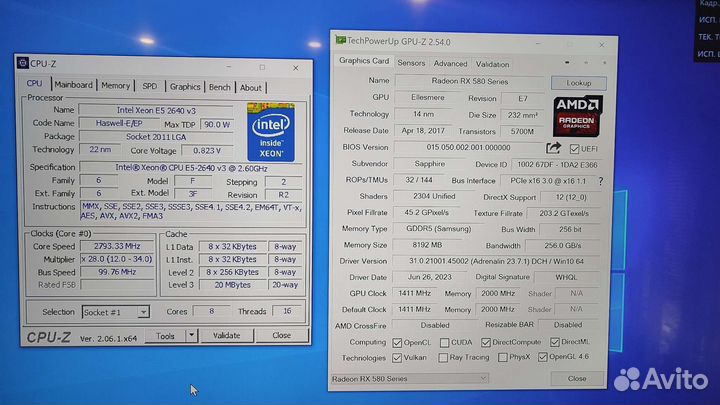Screen dimensions: 720x405
Task: Click the Release Date value Apr 18, 2017
Action: (x=423, y=131)
